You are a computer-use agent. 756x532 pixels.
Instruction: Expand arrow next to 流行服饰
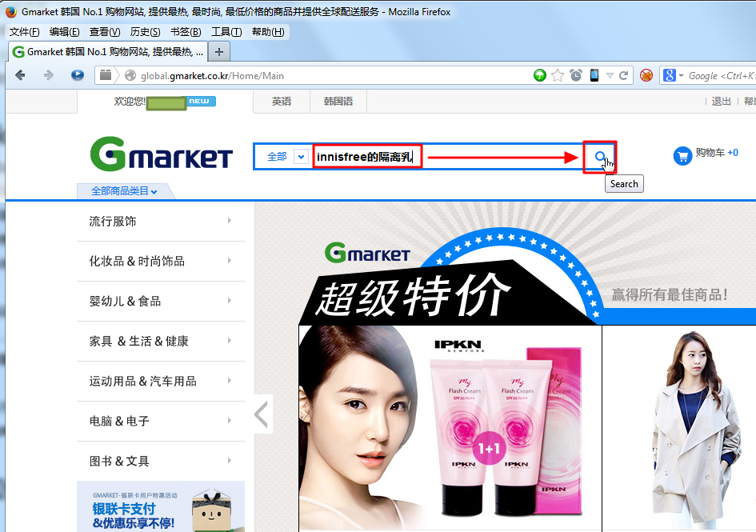point(230,221)
